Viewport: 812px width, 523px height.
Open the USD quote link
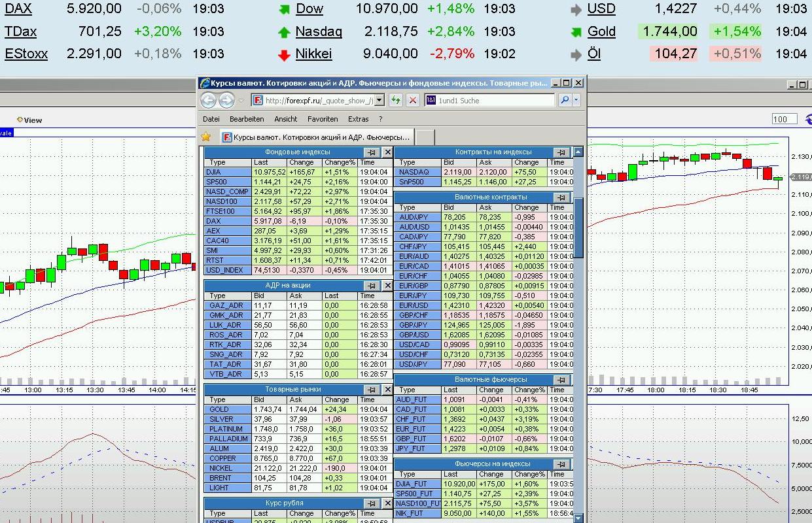point(601,9)
